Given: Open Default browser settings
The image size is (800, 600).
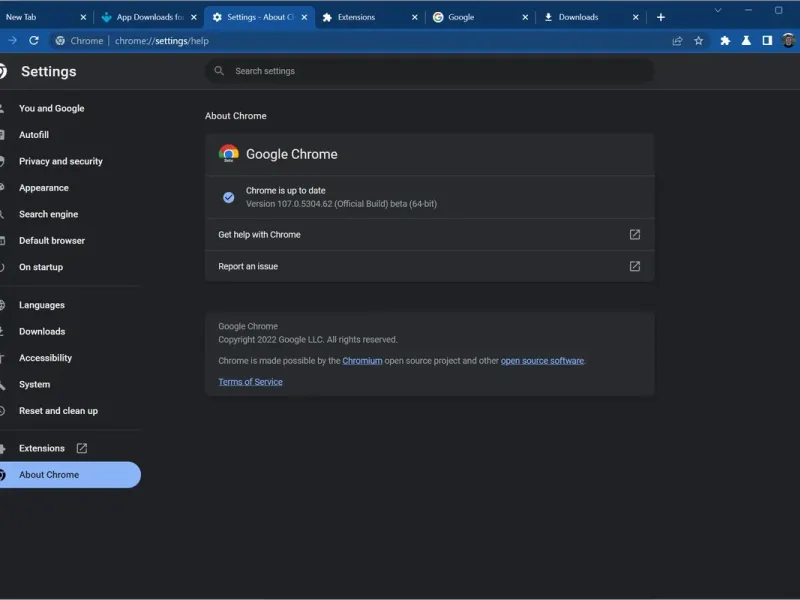Looking at the screenshot, I should (52, 241).
